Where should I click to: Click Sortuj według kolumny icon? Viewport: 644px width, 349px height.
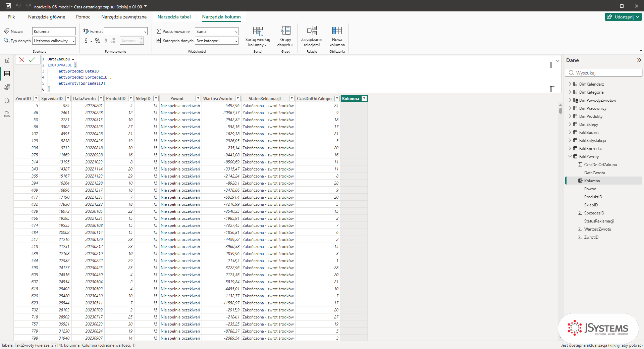click(x=258, y=31)
